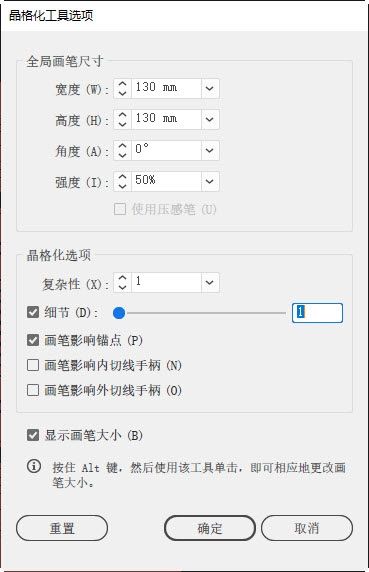Click the detail value input field

pos(317,313)
